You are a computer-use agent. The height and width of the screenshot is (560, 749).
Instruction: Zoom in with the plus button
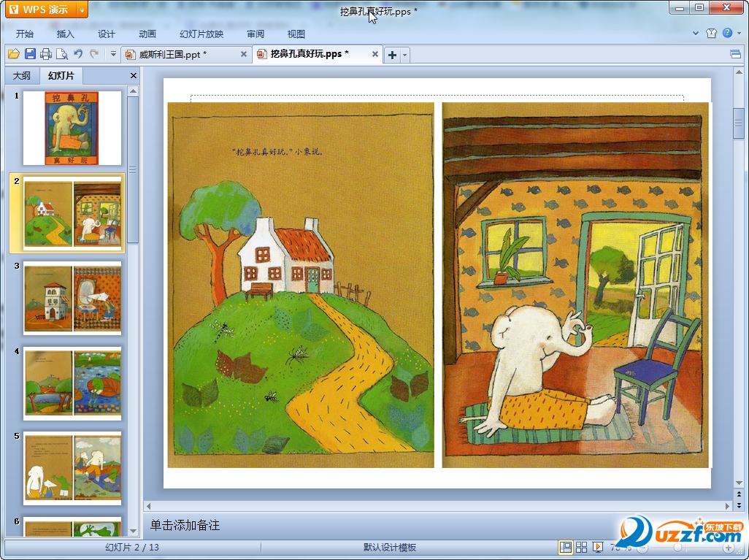(728, 548)
